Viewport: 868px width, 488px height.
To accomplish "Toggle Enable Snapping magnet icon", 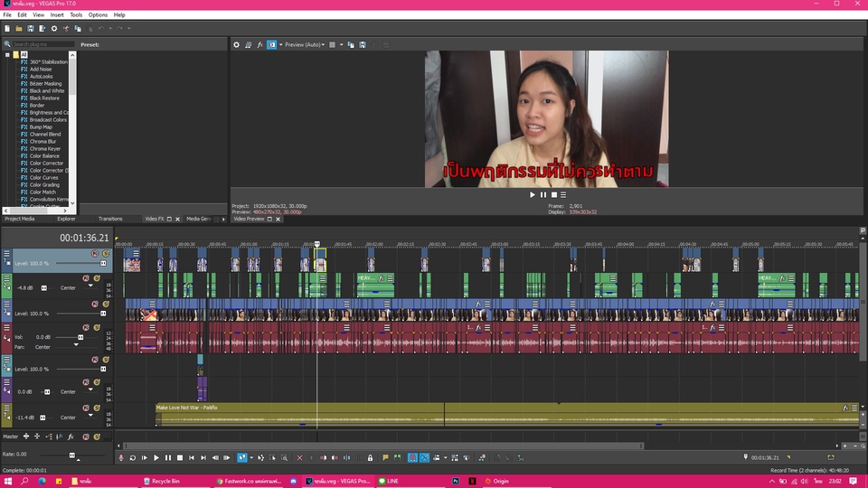I will (412, 457).
